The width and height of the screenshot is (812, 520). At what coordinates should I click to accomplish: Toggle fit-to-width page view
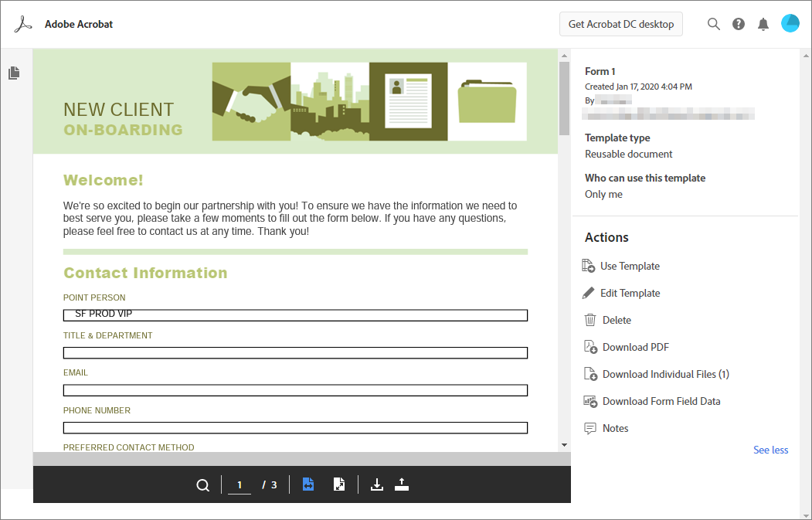[x=308, y=484]
